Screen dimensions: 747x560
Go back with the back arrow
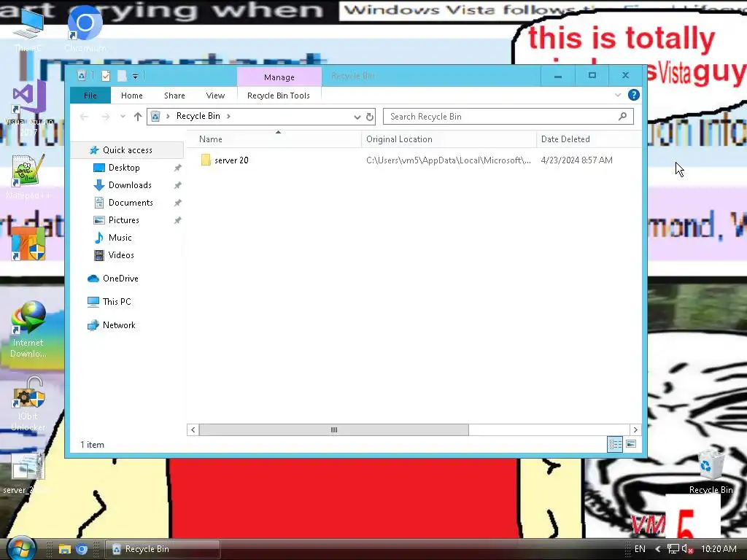[x=85, y=117]
